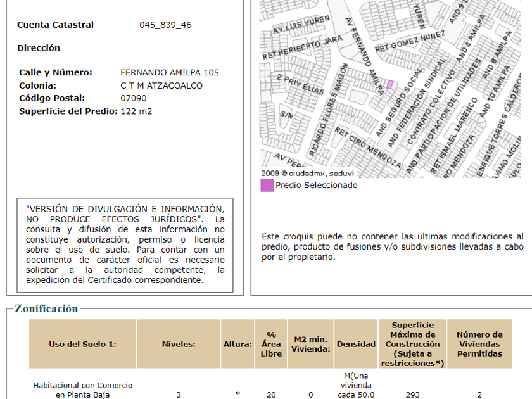Click the 'S/N' label on map
This screenshot has width=532, height=399.
(x=287, y=115)
